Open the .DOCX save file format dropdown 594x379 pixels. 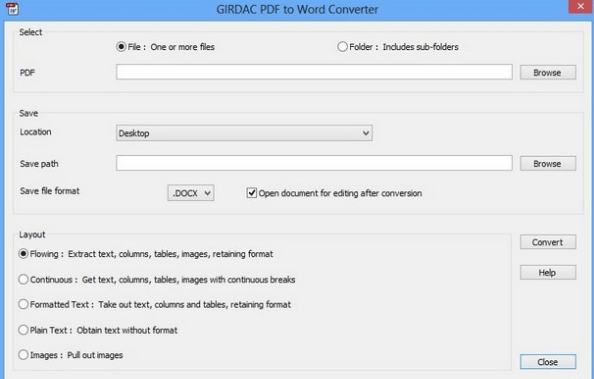[191, 193]
